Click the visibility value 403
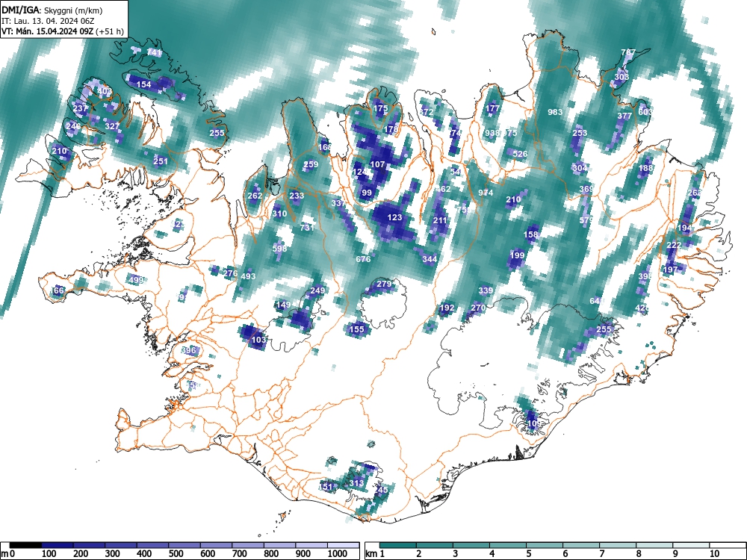Screen dimensions: 747x560 [x=105, y=91]
